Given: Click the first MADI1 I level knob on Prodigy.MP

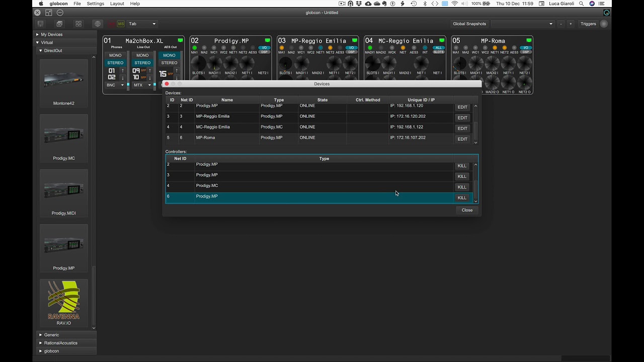Looking at the screenshot, I should click(214, 63).
